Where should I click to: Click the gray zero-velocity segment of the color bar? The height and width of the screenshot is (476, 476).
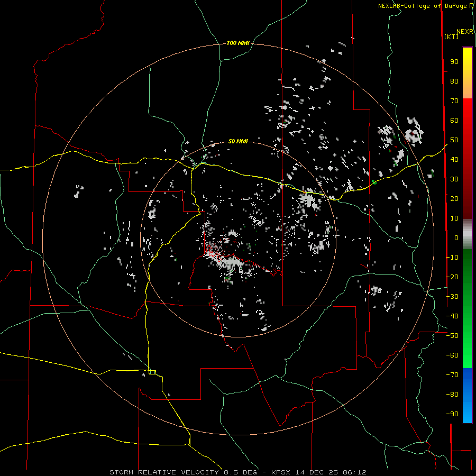pos(467,234)
